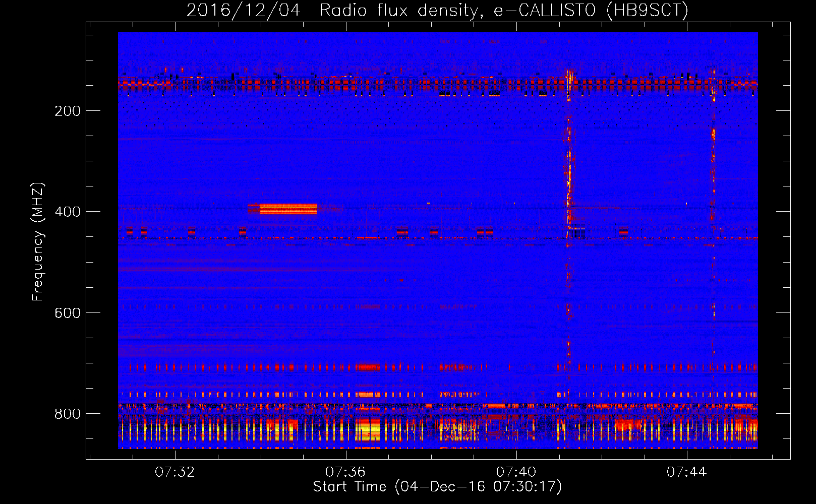Image resolution: width=816 pixels, height=504 pixels.
Task: Click the plot title text at top
Action: [x=437, y=10]
